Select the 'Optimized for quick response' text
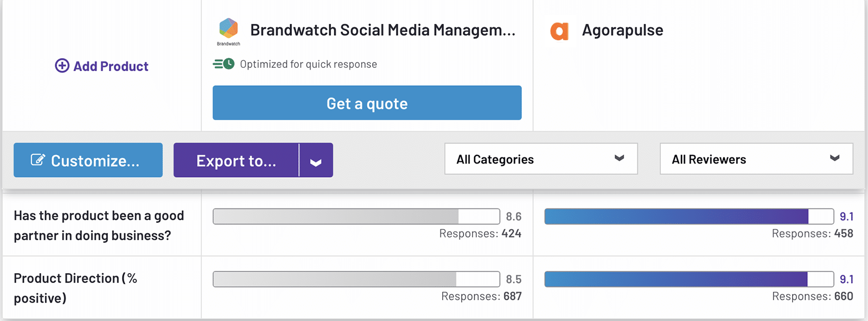 [308, 64]
